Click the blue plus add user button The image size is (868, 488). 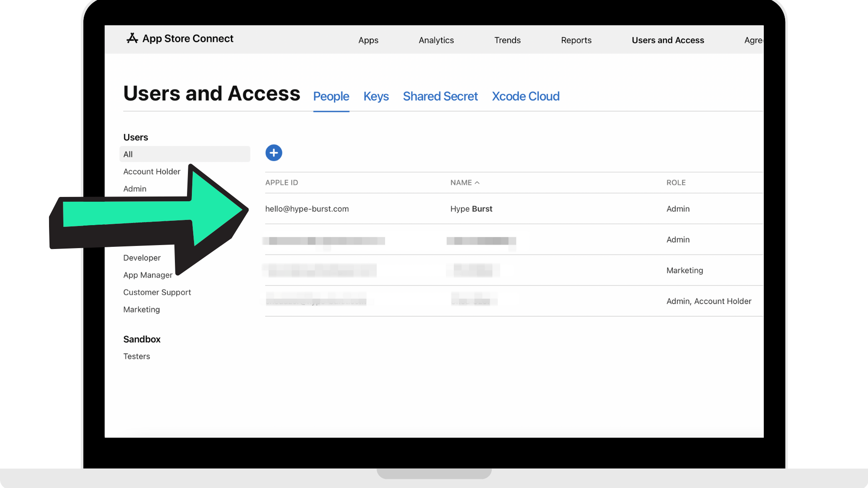point(273,153)
